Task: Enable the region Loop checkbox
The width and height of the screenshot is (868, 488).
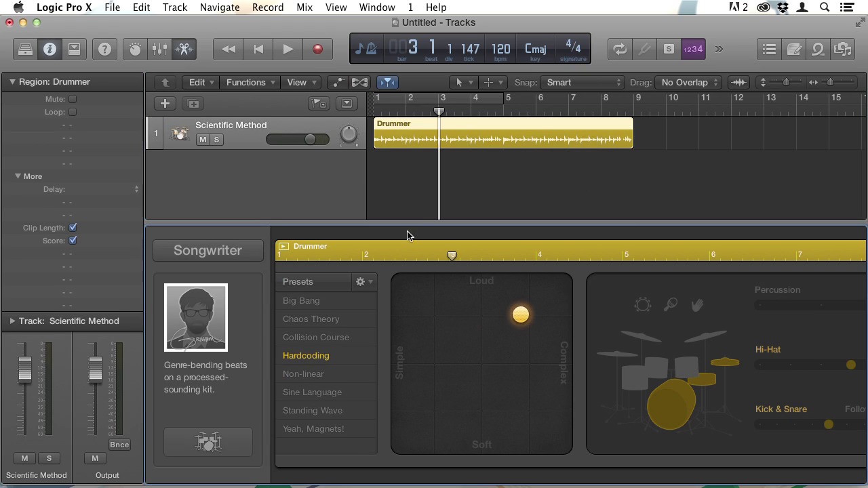Action: (x=73, y=112)
